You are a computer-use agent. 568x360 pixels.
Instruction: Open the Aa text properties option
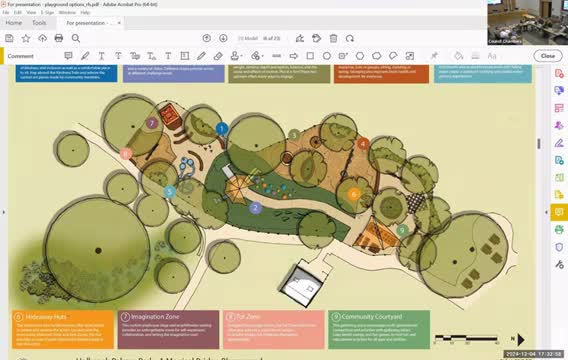(492, 56)
